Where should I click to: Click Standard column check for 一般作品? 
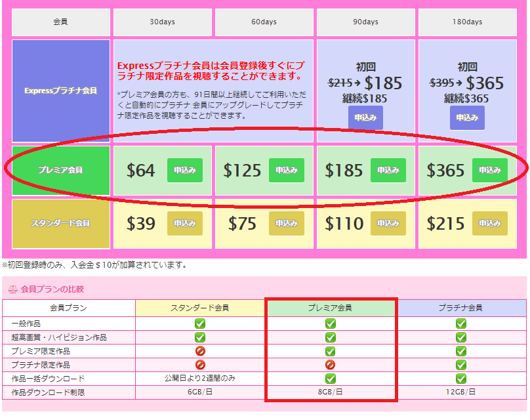coord(200,324)
